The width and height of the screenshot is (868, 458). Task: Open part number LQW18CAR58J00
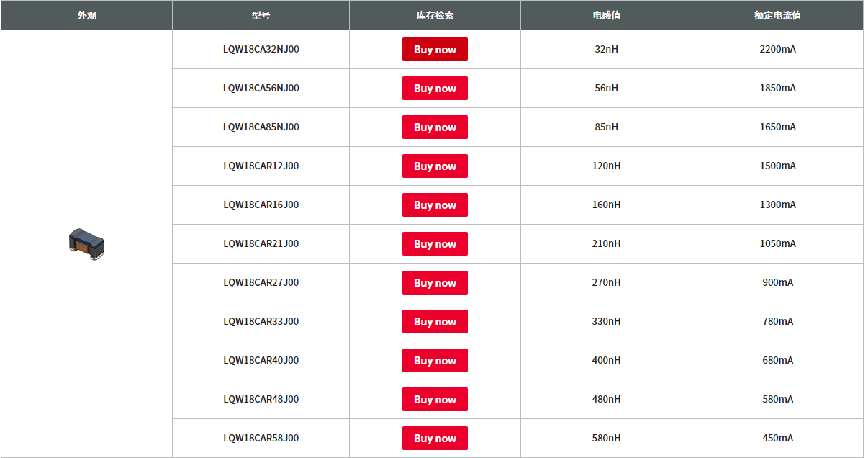pos(261,439)
